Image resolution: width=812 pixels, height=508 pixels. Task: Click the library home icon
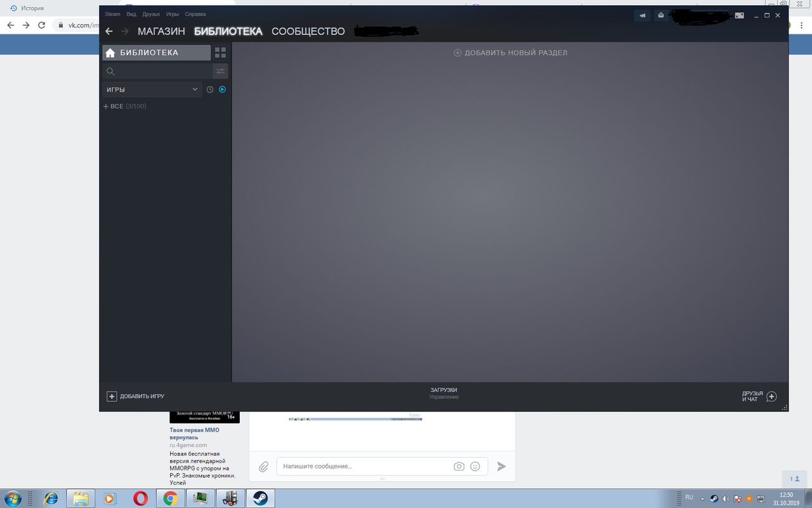point(110,53)
